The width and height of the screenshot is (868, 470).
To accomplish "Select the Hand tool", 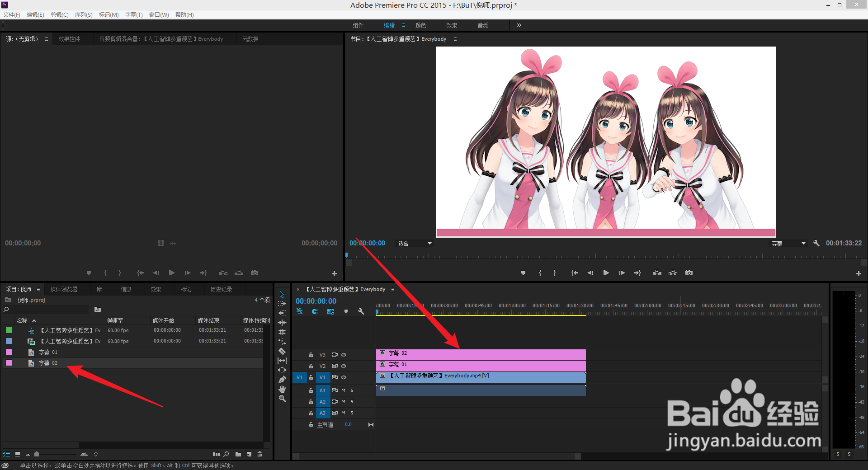I will [x=282, y=389].
